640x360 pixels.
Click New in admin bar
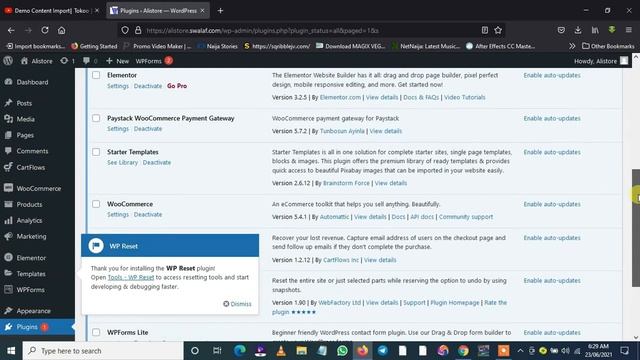tap(118, 61)
